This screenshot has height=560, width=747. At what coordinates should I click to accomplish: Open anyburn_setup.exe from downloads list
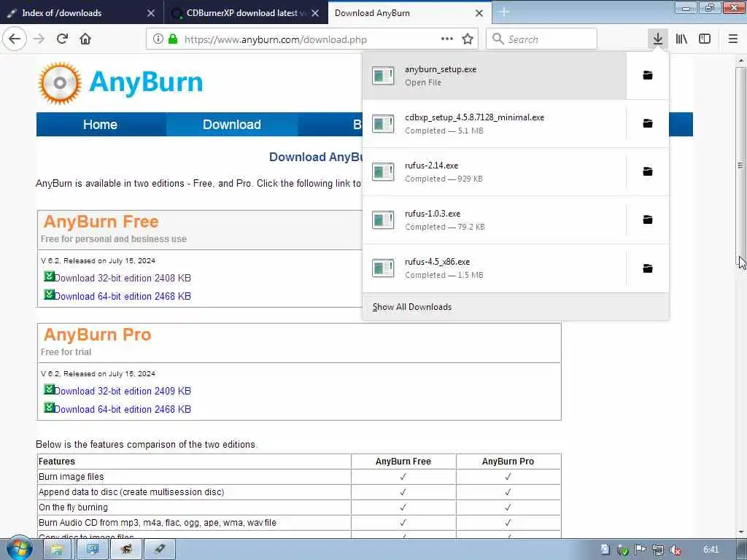pos(494,76)
